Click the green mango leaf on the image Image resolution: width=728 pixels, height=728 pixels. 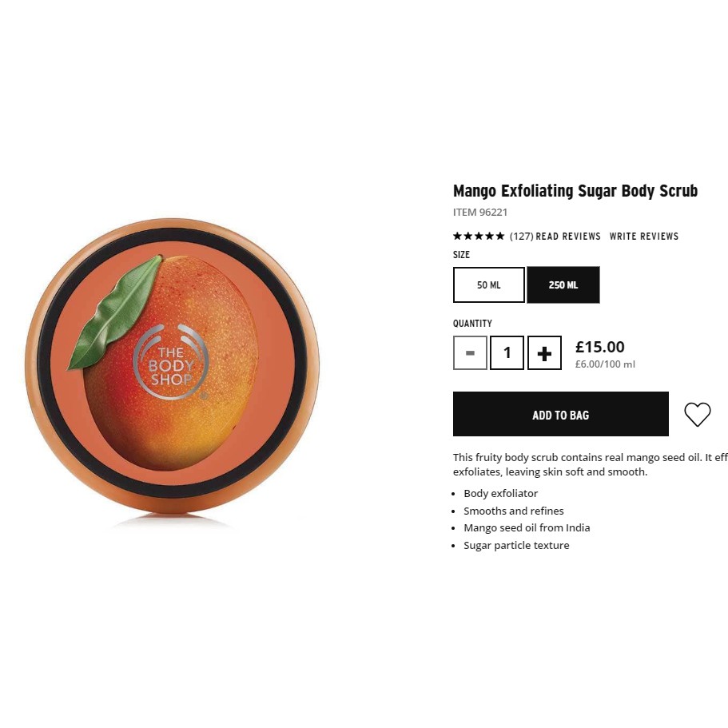click(x=116, y=312)
